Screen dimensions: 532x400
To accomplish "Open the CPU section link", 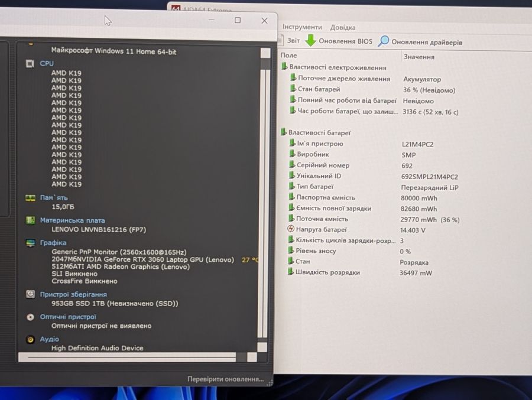I will 47,63.
